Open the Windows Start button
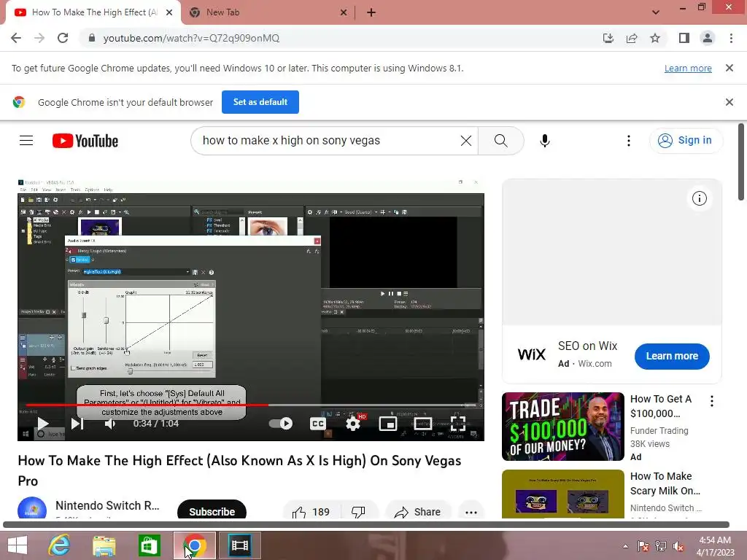The image size is (747, 560). [x=18, y=545]
